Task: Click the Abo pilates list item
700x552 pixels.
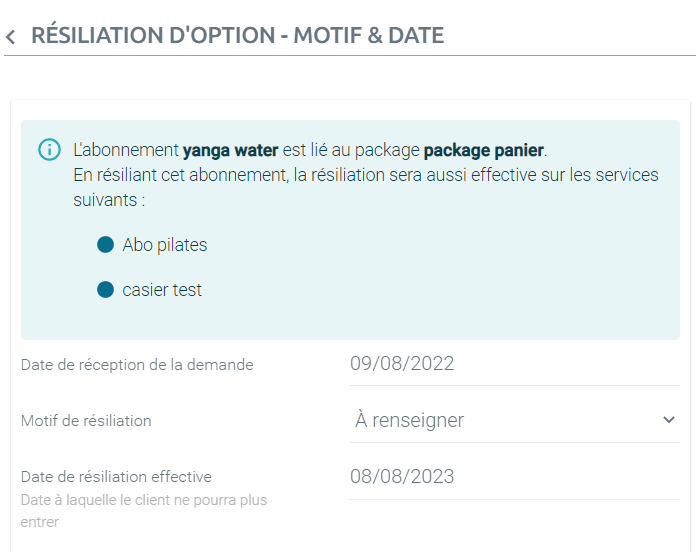Action: [165, 245]
